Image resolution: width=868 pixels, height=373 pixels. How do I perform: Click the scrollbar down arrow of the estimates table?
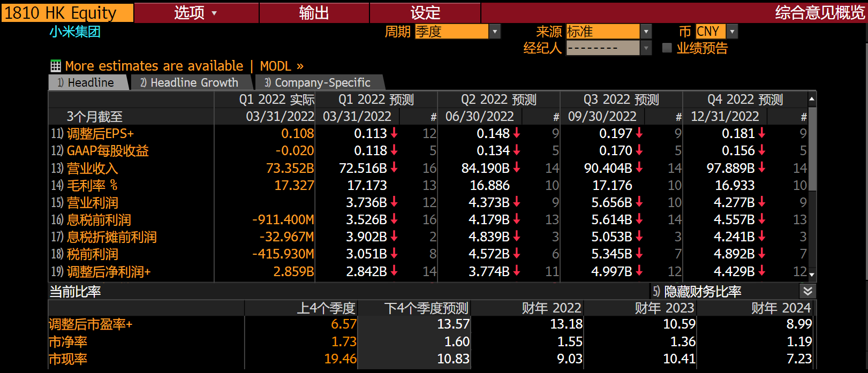[812, 275]
